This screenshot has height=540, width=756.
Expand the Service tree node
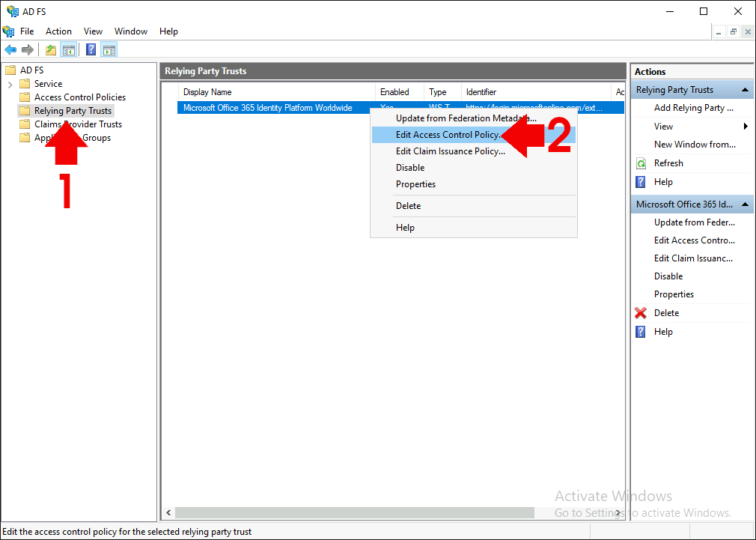coord(10,85)
